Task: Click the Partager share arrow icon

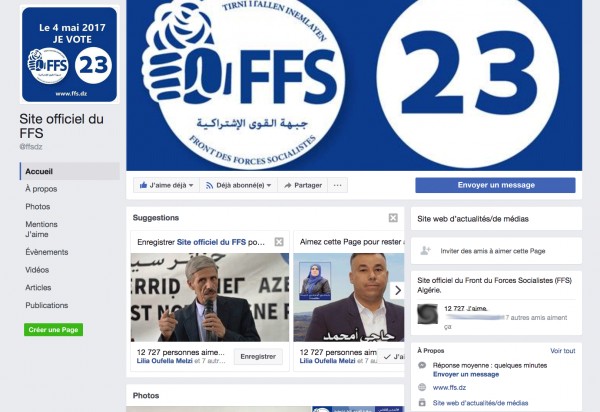Action: (x=288, y=186)
